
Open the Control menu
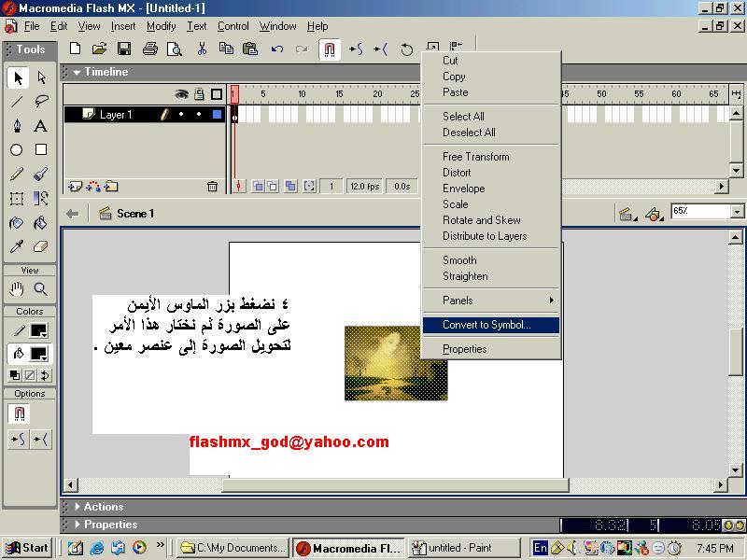(x=233, y=26)
